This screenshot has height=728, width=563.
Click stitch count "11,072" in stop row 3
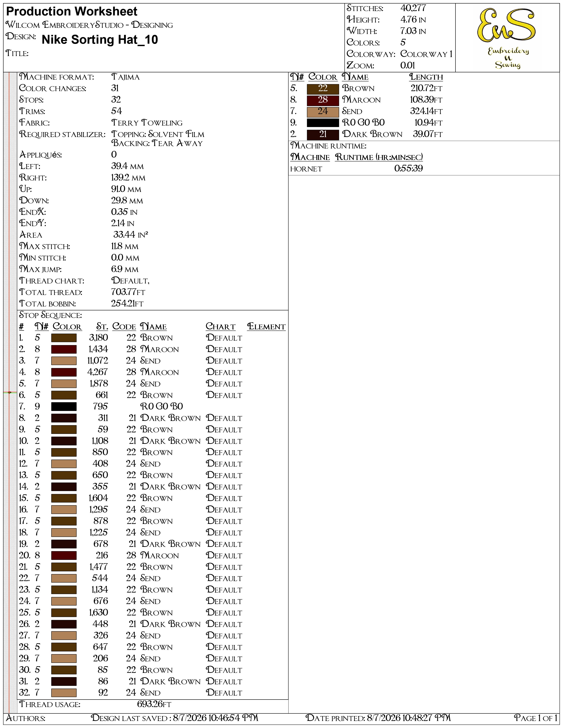pyautogui.click(x=97, y=361)
